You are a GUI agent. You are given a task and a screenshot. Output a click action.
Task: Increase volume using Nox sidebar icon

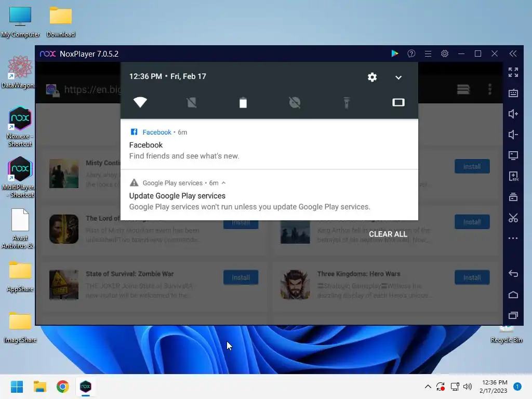[x=513, y=114]
